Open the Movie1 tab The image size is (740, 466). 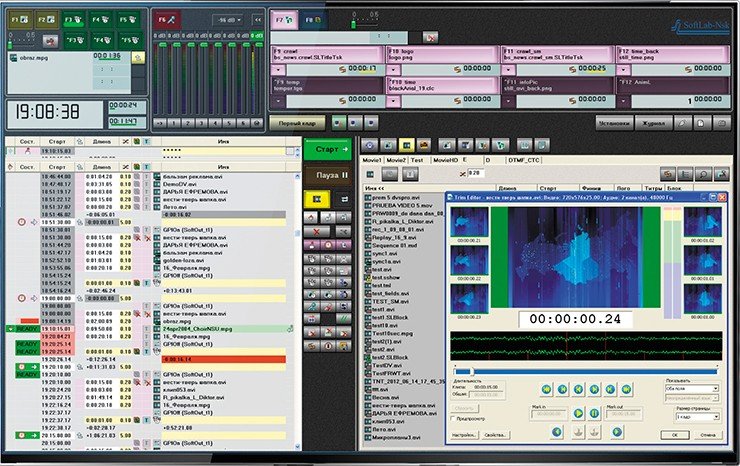click(371, 160)
